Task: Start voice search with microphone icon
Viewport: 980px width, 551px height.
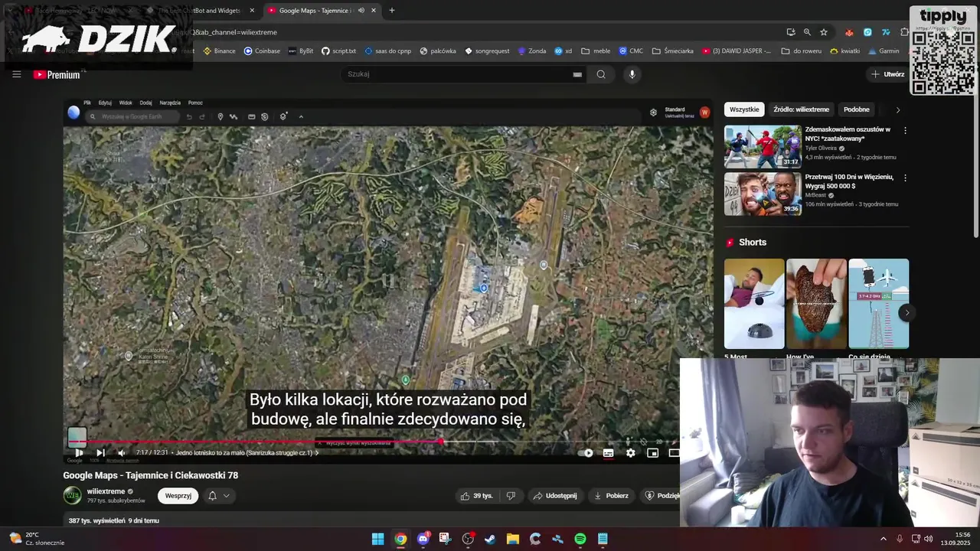Action: click(x=632, y=74)
